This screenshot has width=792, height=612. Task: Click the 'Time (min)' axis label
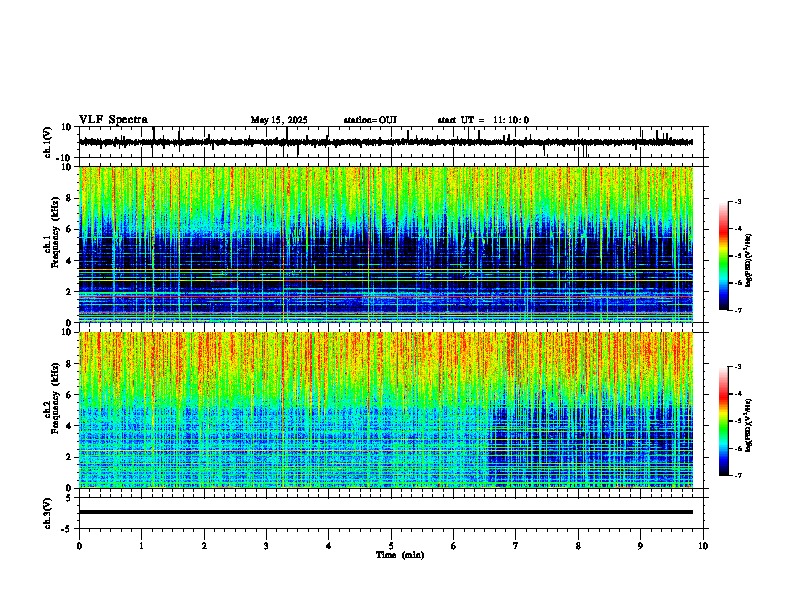tap(400, 555)
